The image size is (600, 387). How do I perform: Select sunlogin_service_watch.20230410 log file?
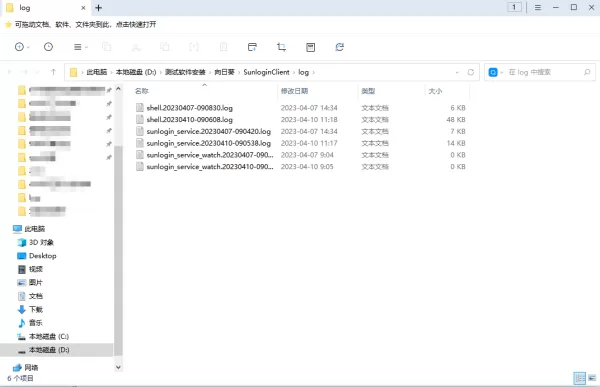(x=210, y=167)
